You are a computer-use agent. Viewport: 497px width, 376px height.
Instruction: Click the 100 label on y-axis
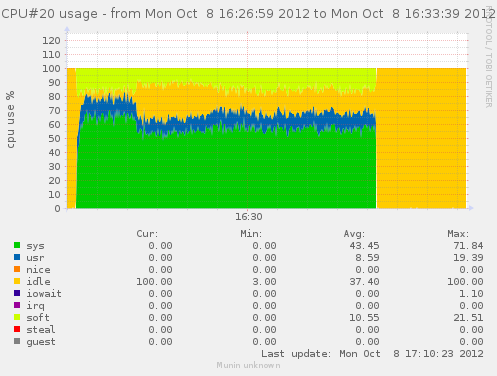point(51,69)
